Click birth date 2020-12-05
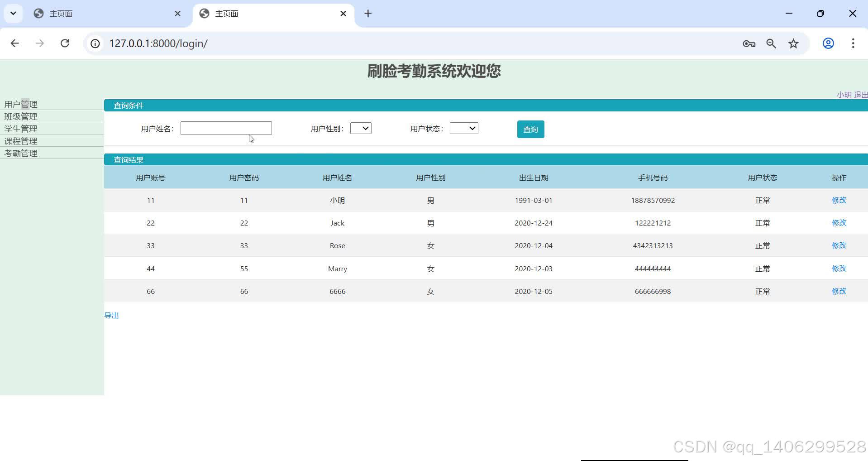Viewport: 868px width, 461px height. pos(534,291)
